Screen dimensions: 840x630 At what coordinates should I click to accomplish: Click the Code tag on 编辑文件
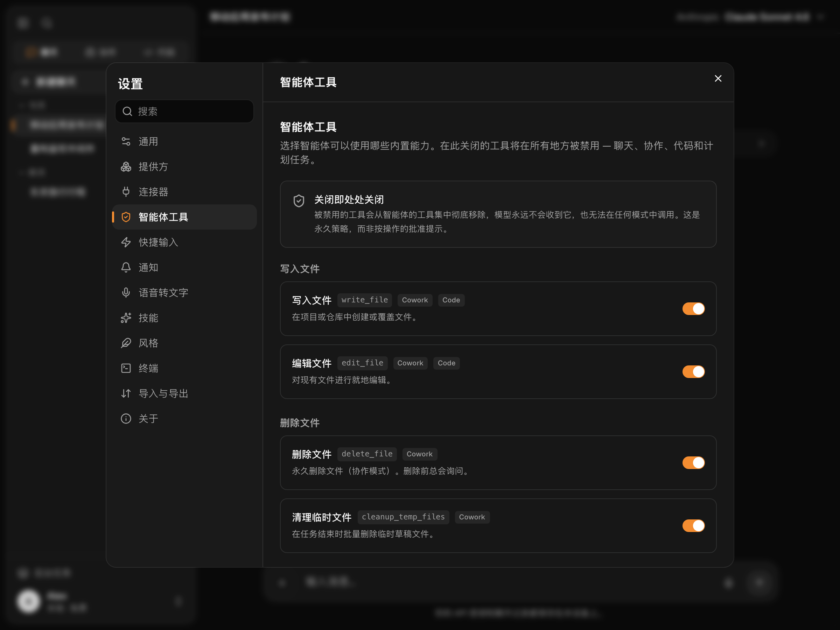pos(447,363)
